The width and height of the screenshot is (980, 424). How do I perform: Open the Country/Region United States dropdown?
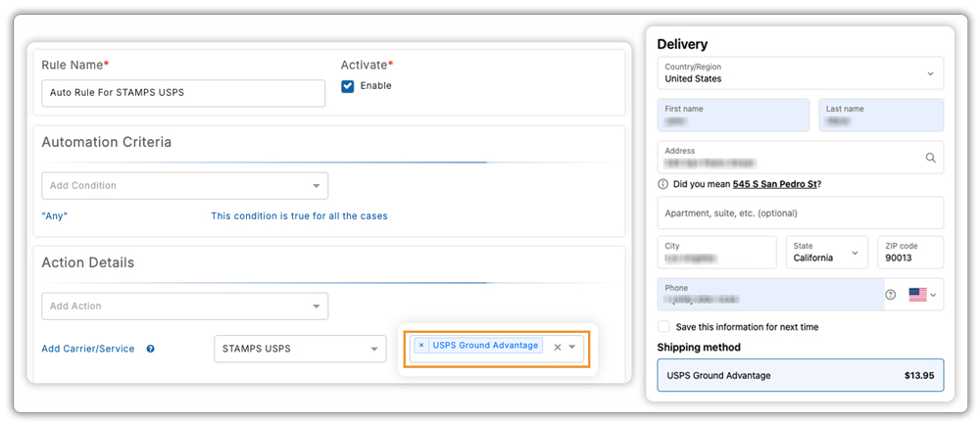[x=800, y=73]
